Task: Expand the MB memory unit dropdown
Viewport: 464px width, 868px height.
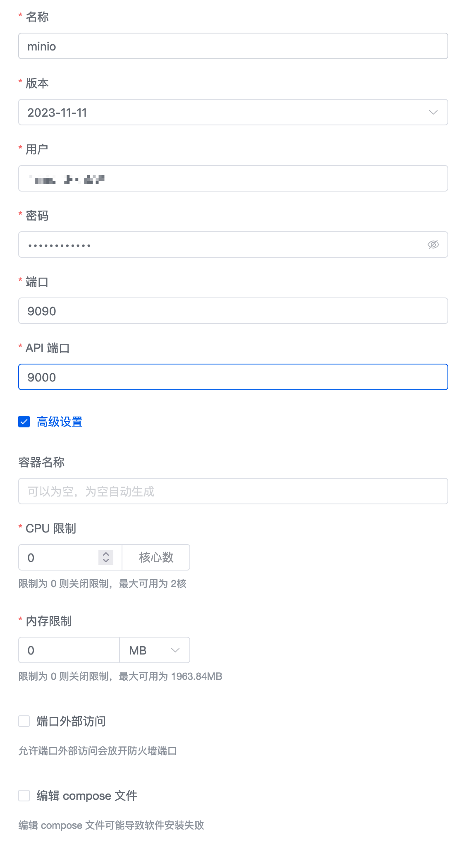Action: [154, 650]
